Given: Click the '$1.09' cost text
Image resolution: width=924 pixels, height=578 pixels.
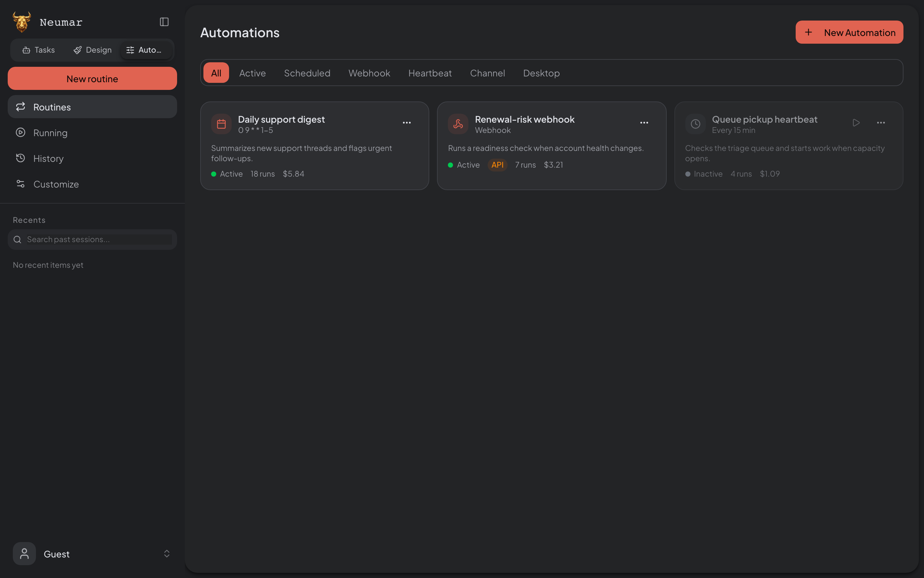Looking at the screenshot, I should coord(770,174).
